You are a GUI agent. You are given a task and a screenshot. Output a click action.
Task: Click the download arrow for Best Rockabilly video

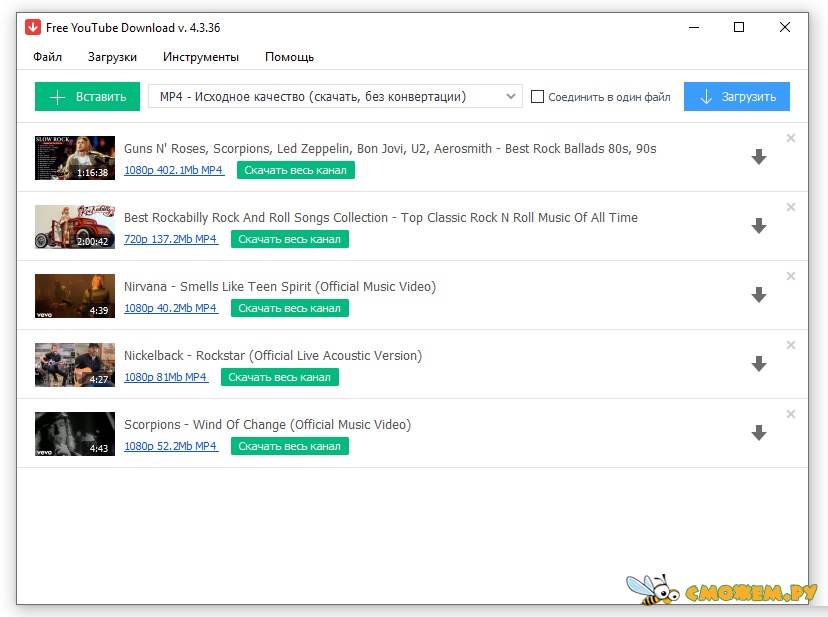pos(759,226)
